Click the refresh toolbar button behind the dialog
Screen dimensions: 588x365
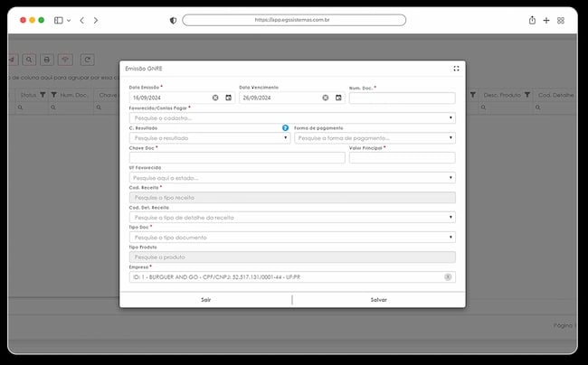[x=88, y=60]
